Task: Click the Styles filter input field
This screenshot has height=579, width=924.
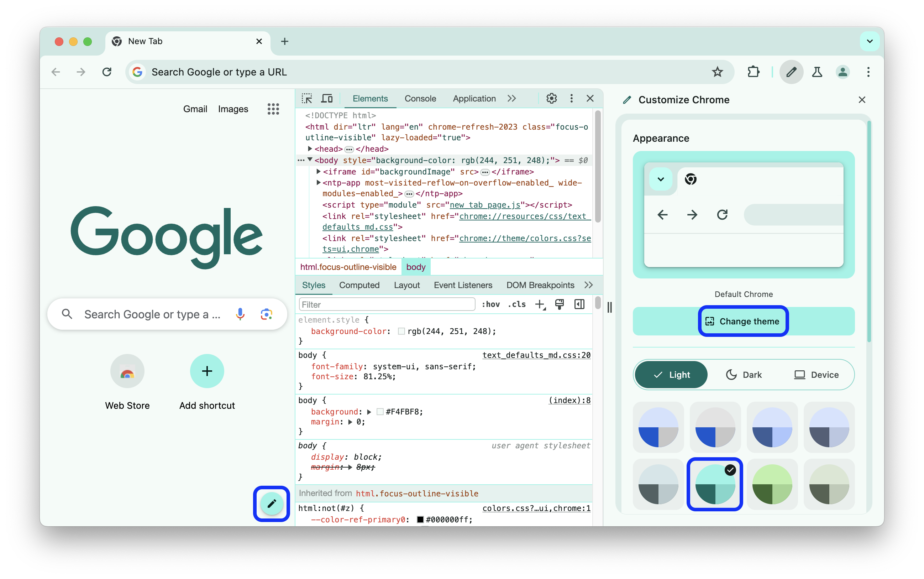Action: click(387, 305)
